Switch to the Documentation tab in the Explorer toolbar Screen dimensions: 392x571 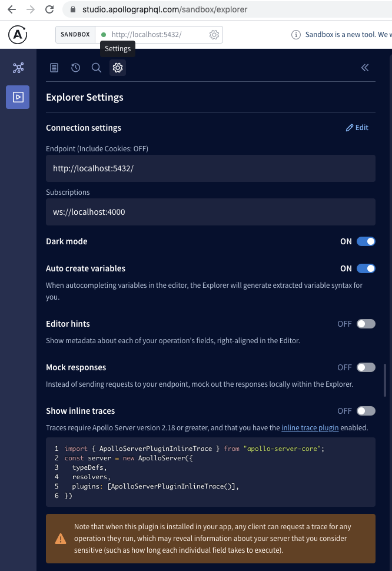(54, 67)
